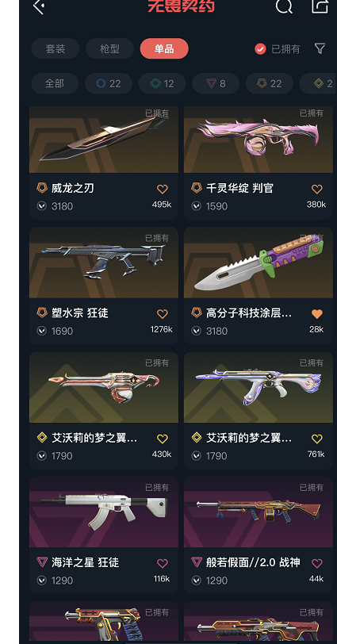Favorite 威龙之刃 with its heart icon
Viewport: 337px width, 644px height.
[162, 189]
